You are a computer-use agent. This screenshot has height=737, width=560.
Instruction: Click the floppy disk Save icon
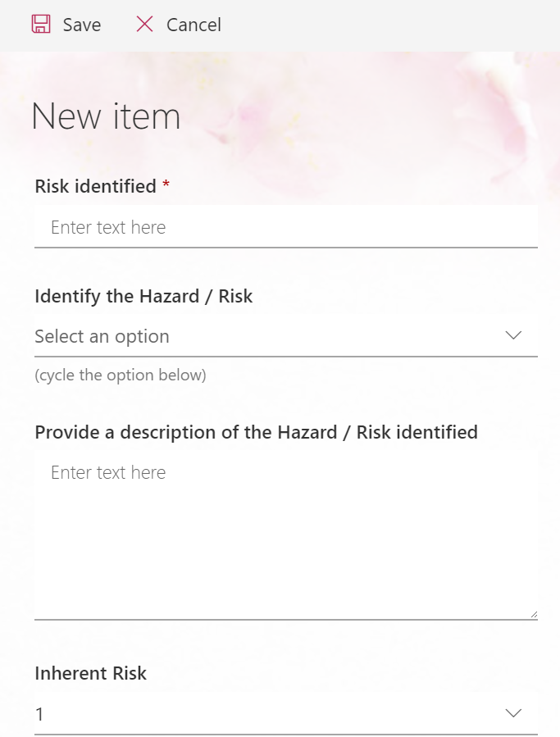[41, 25]
